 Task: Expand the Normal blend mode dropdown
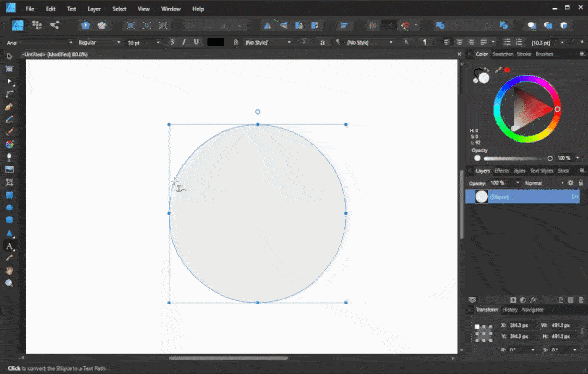point(545,183)
